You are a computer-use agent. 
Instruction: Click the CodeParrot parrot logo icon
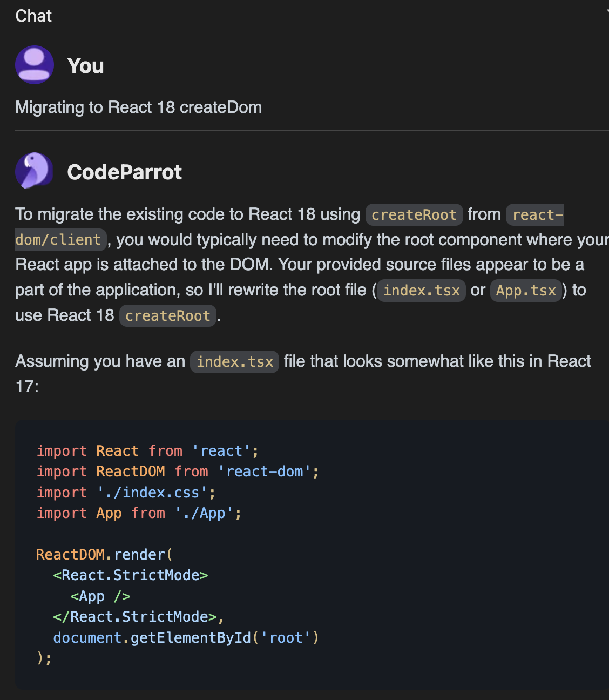[x=35, y=171]
